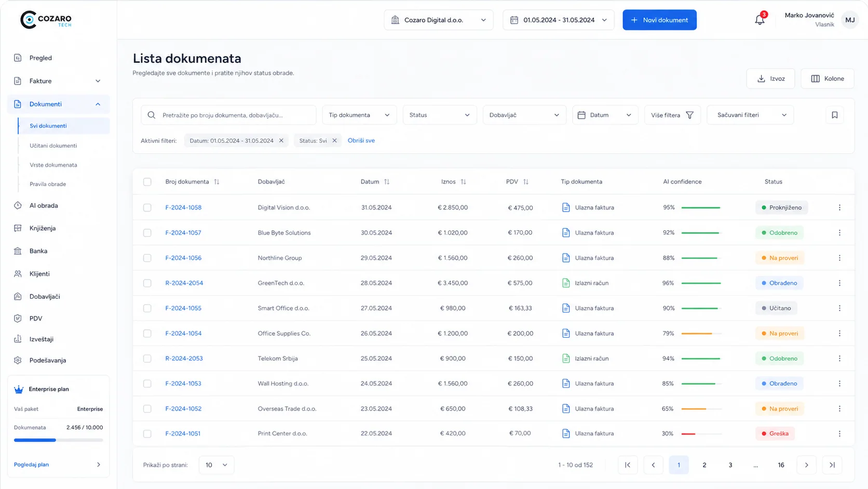Click Pogledaj plan link
Viewport: 868px width, 489px height.
click(x=31, y=465)
